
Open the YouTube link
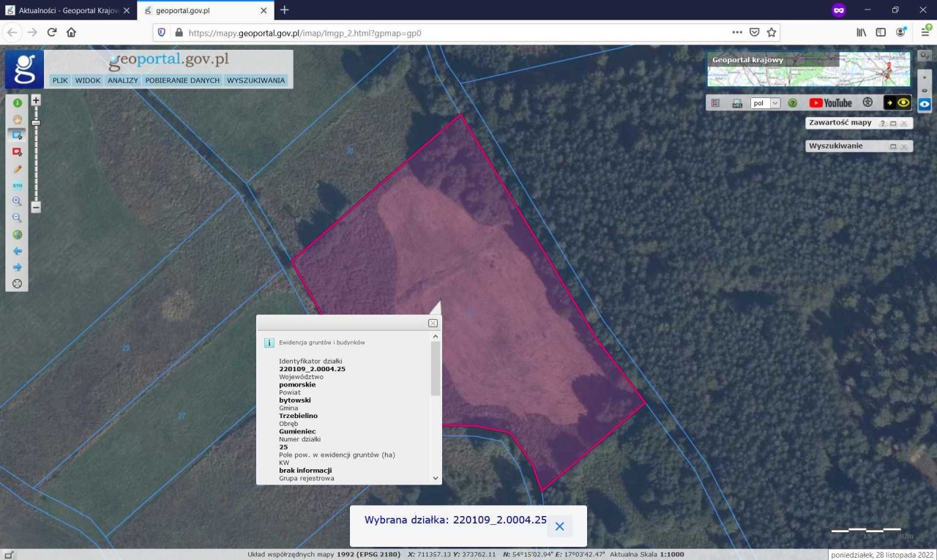[x=831, y=103]
